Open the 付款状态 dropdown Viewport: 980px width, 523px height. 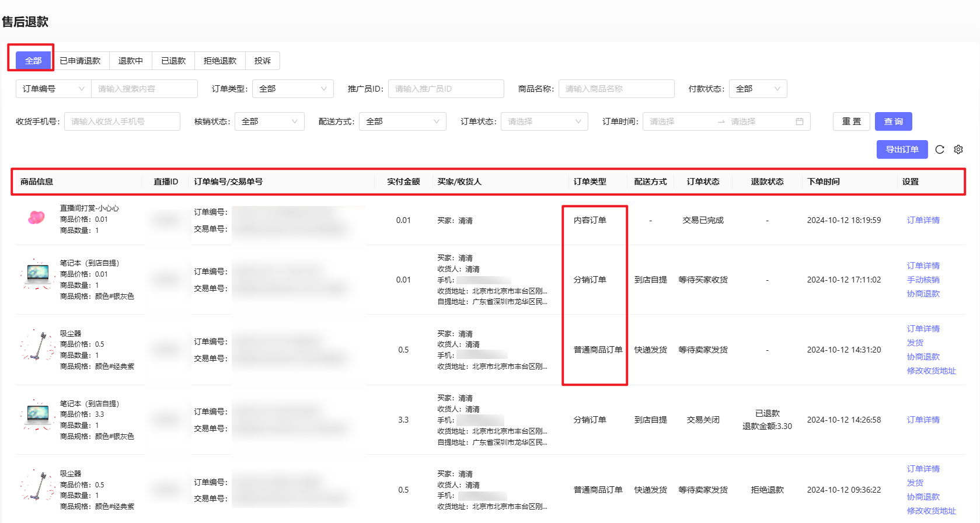click(x=757, y=89)
